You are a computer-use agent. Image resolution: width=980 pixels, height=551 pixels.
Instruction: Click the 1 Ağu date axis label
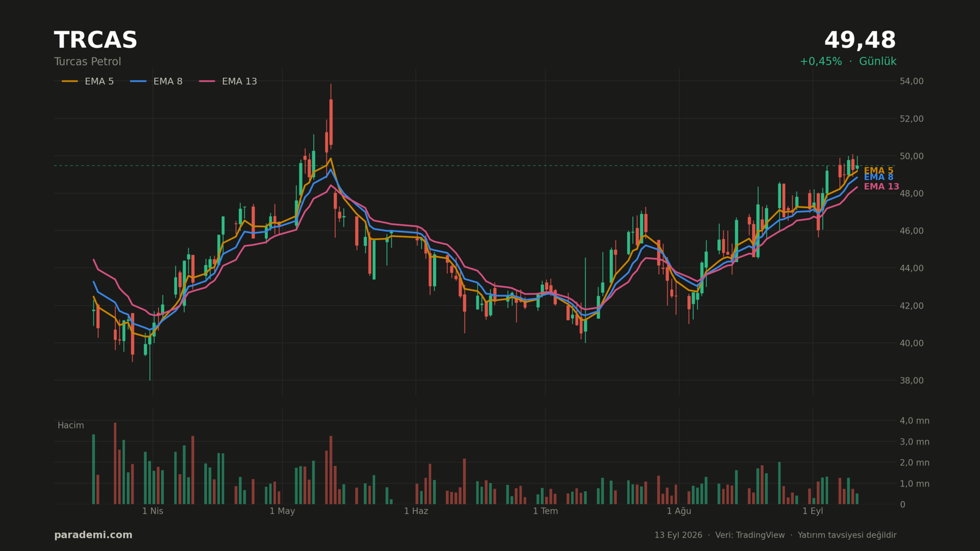679,511
